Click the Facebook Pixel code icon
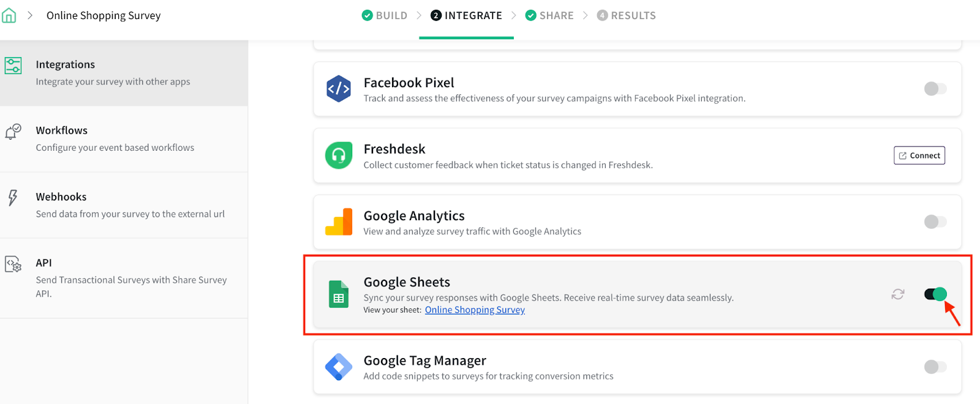Viewport: 980px width, 404px height. click(339, 89)
